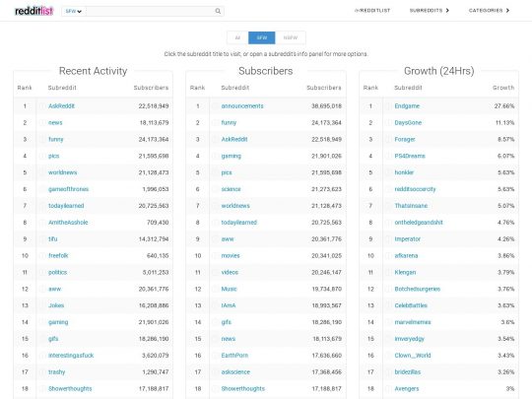Open the Botchedsurgeries subreddit link
The height and width of the screenshot is (399, 532).
(418, 289)
